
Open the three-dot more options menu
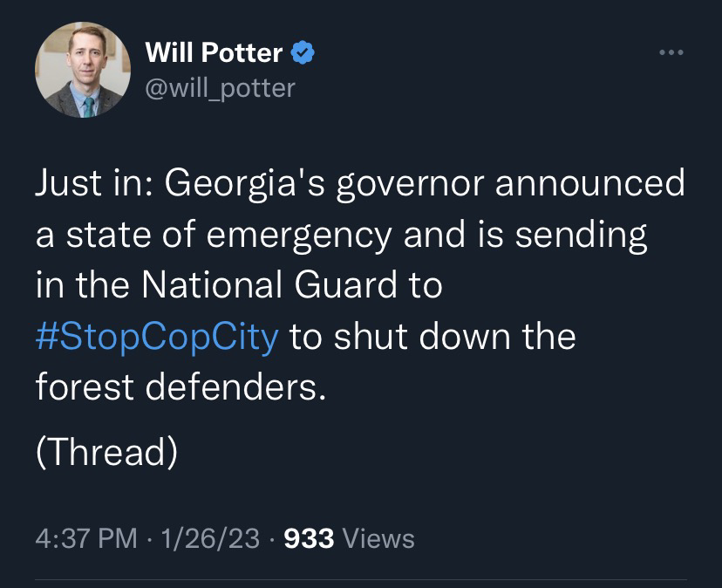[x=671, y=54]
